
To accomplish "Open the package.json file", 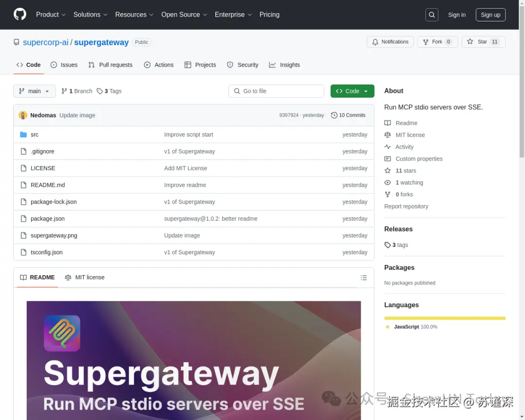I will (x=48, y=218).
